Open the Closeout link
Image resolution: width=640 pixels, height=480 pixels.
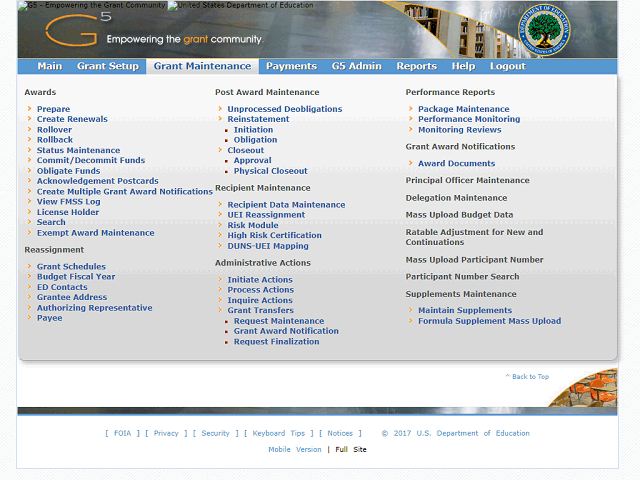[246, 150]
